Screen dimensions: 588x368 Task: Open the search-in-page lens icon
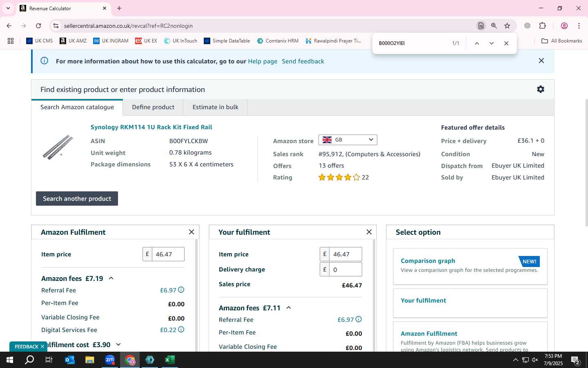481,26
